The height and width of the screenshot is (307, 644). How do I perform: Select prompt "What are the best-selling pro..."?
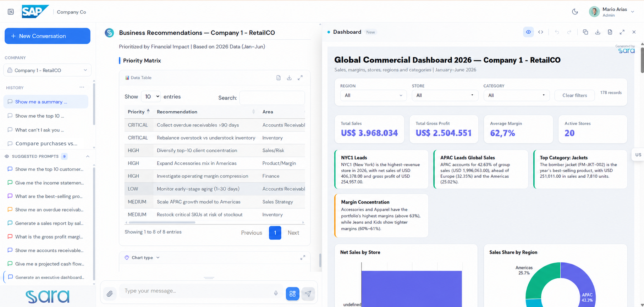[x=46, y=196]
